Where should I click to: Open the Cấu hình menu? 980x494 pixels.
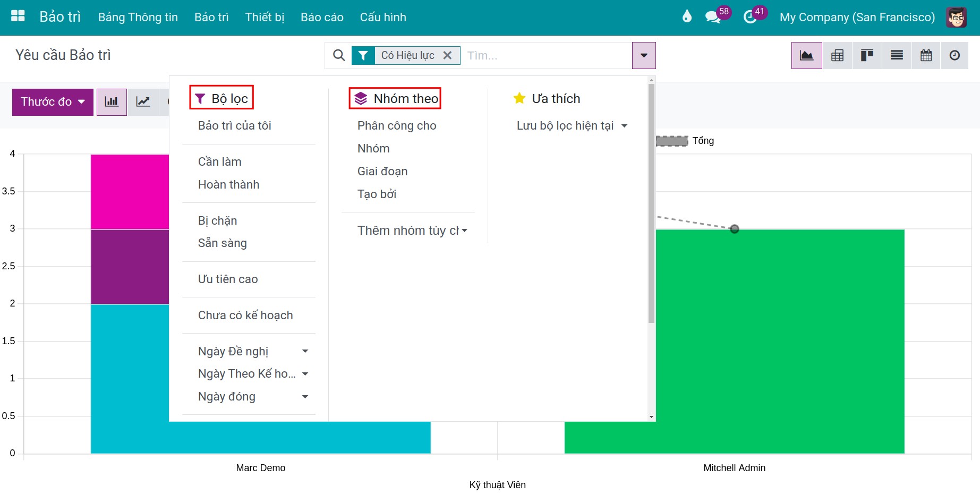point(383,17)
